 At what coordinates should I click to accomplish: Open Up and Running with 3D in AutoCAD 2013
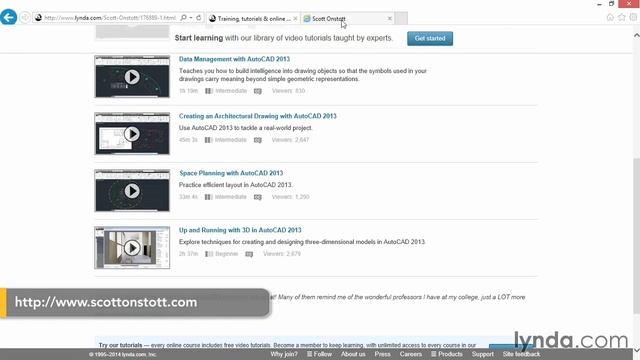(240, 230)
